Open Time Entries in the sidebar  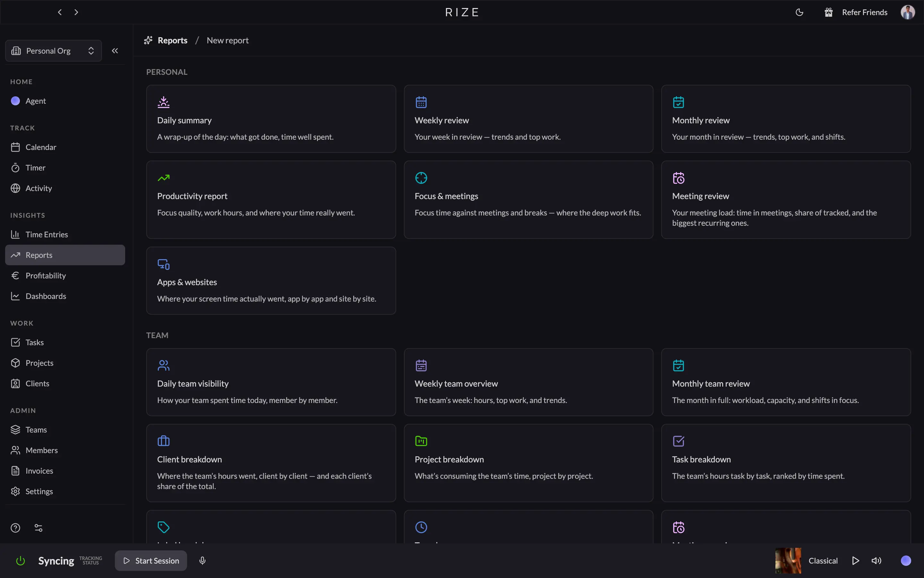[65, 235]
